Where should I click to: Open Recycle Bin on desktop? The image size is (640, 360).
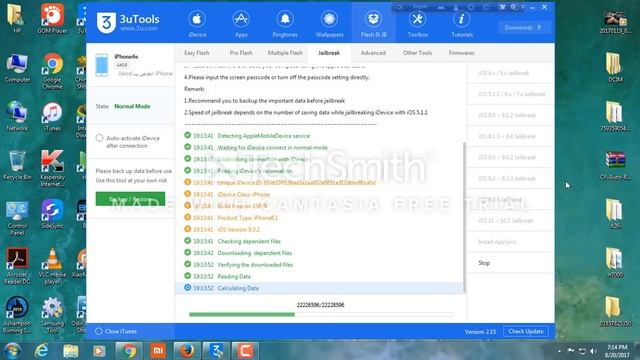(x=17, y=165)
